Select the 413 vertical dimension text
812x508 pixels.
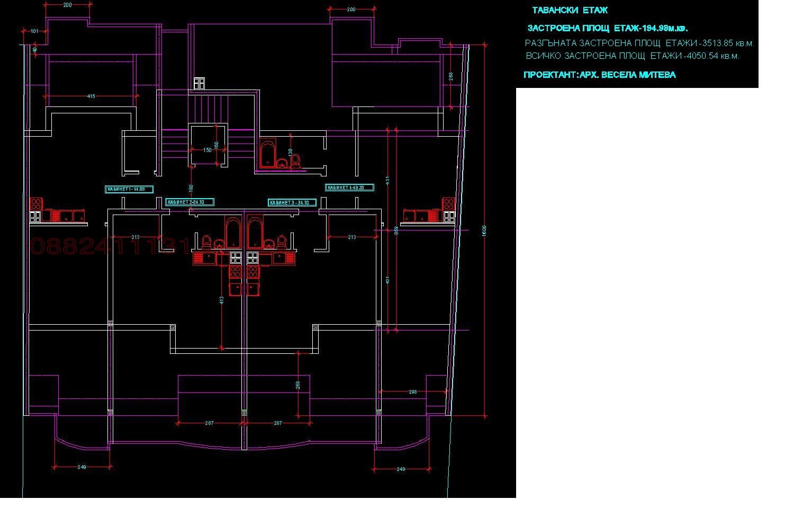pos(222,300)
